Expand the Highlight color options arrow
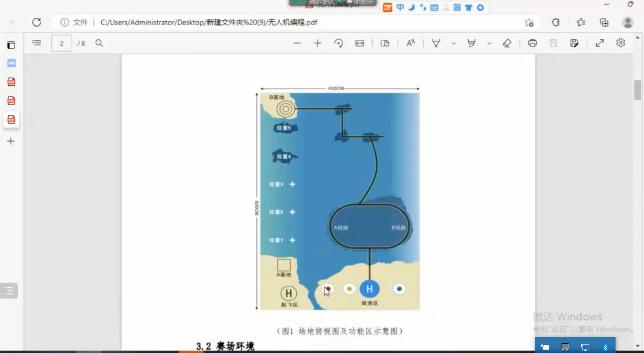The image size is (644, 353). pyautogui.click(x=489, y=43)
